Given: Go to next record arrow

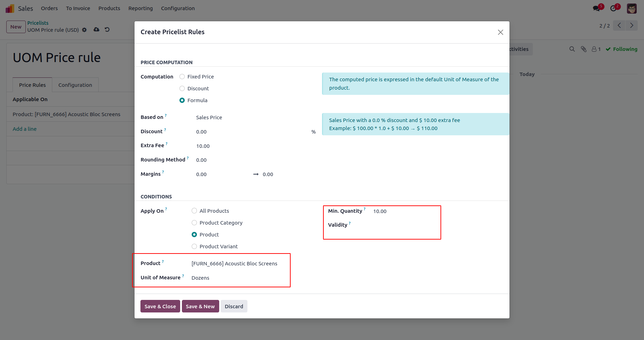Looking at the screenshot, I should [x=631, y=25].
